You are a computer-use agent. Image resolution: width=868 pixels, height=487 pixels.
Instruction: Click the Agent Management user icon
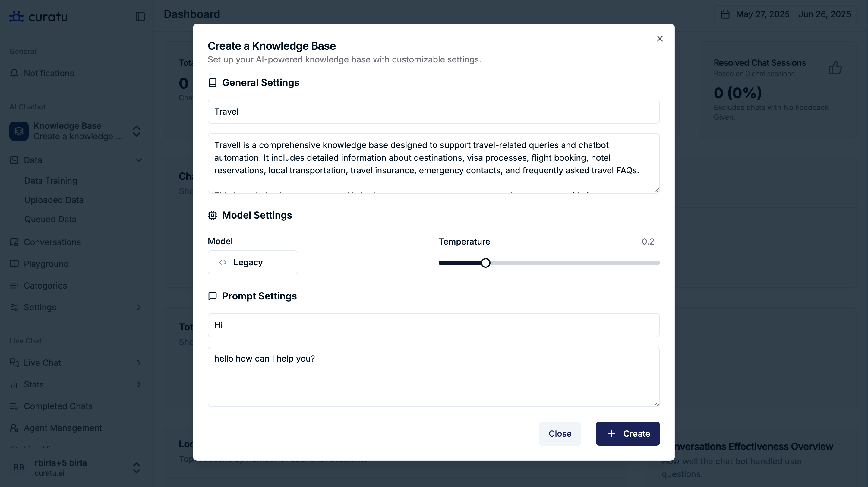[x=14, y=428]
